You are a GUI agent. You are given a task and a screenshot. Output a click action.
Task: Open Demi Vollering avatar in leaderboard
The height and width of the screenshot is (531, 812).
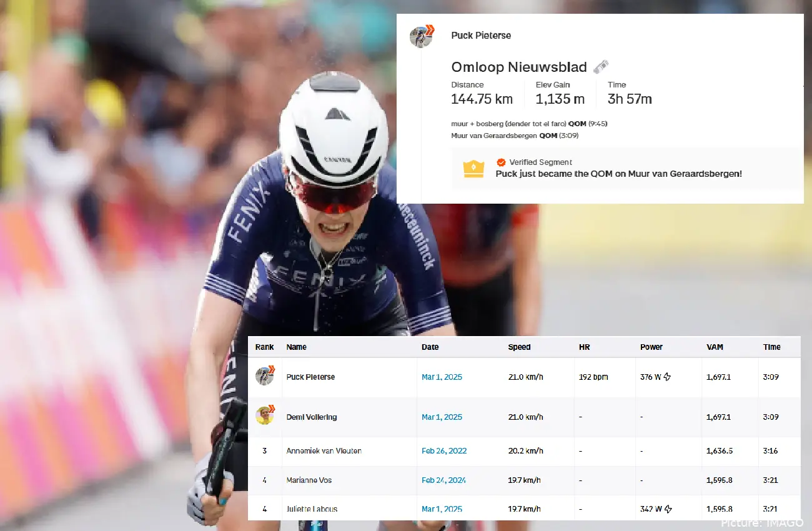265,415
